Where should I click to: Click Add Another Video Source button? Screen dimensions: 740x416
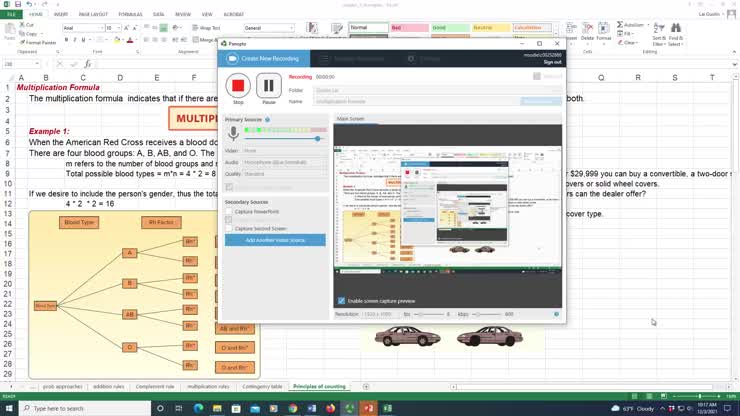click(275, 240)
